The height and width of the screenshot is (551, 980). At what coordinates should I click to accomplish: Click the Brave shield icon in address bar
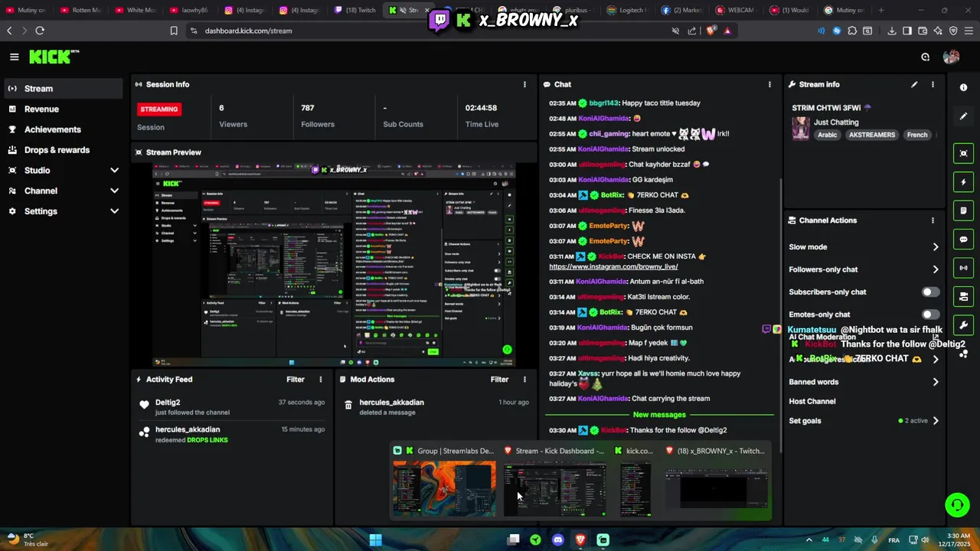pyautogui.click(x=710, y=31)
